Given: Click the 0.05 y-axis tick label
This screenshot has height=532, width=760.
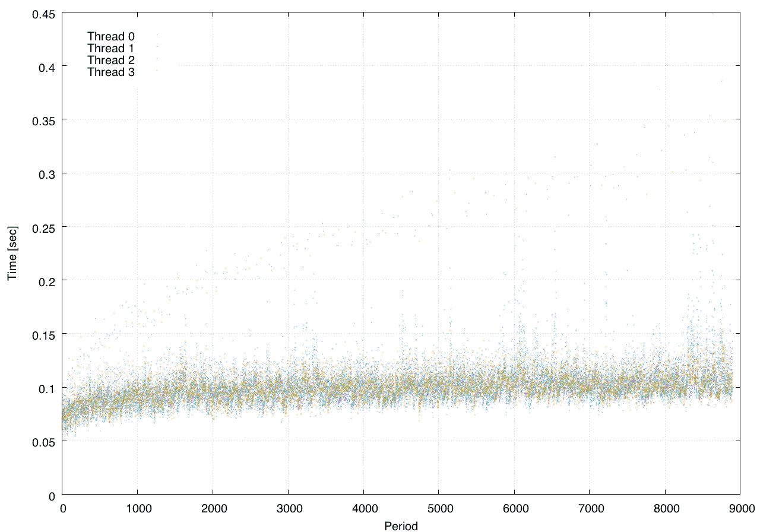Looking at the screenshot, I should 45,441.
